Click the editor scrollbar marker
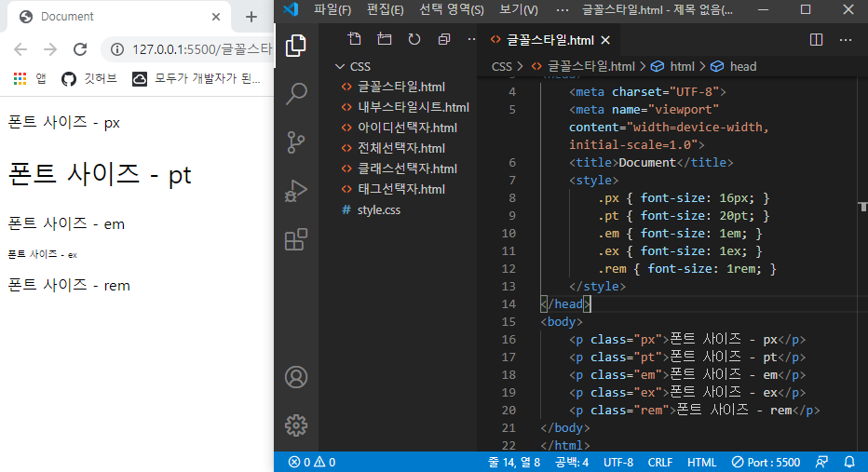Image resolution: width=868 pixels, height=472 pixels. pos(863,207)
